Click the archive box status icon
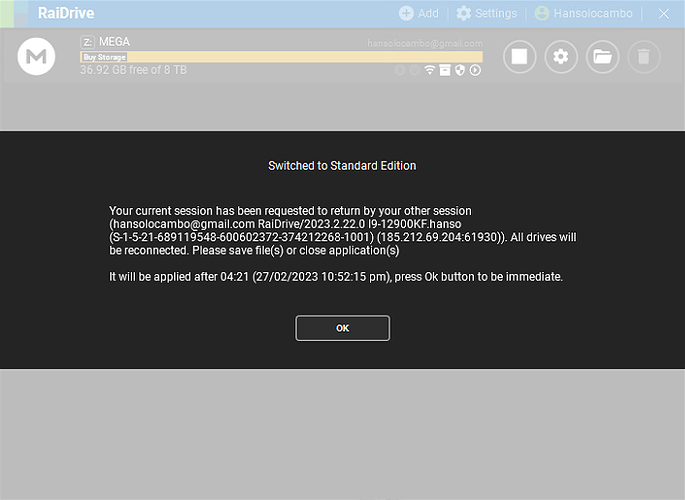 tap(445, 70)
